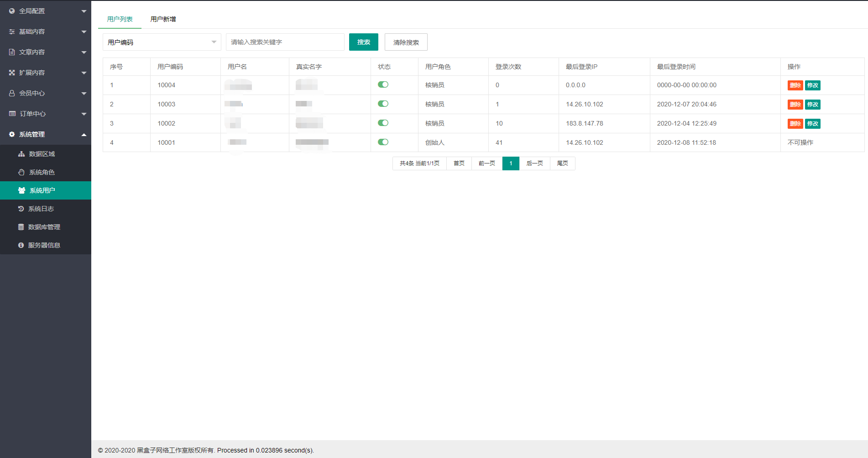Screen dimensions: 868x458
Task: Select page 1 in pagination
Action: [511, 163]
